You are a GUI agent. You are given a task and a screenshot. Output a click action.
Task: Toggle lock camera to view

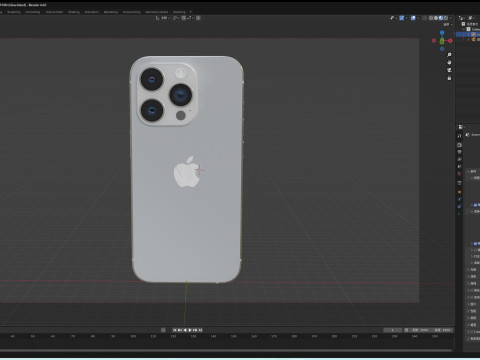click(x=449, y=78)
